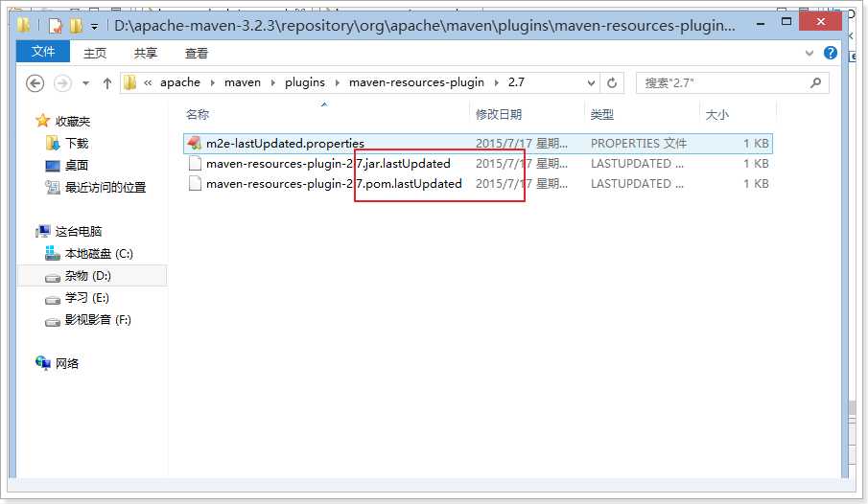The width and height of the screenshot is (868, 504).
Task: Click the blank icon of the jar.lastUpdated file
Action: tap(195, 163)
